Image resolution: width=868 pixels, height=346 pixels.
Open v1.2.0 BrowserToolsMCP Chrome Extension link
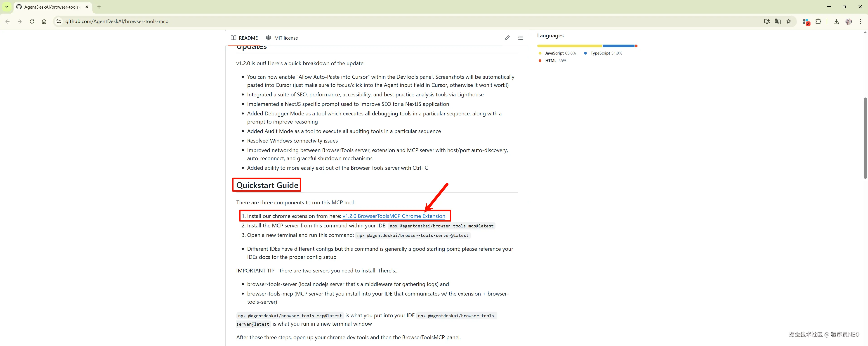[x=394, y=216]
